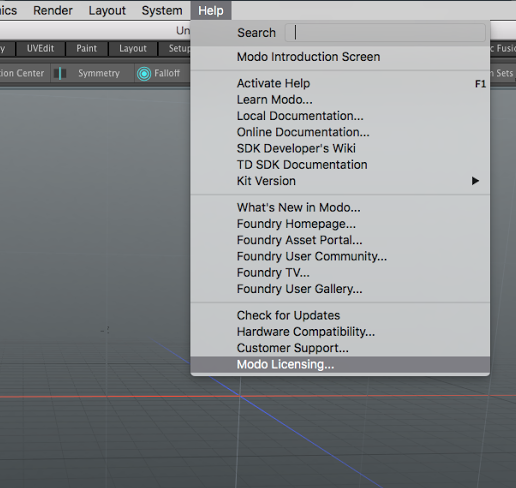
Task: Open the System menu
Action: (162, 11)
